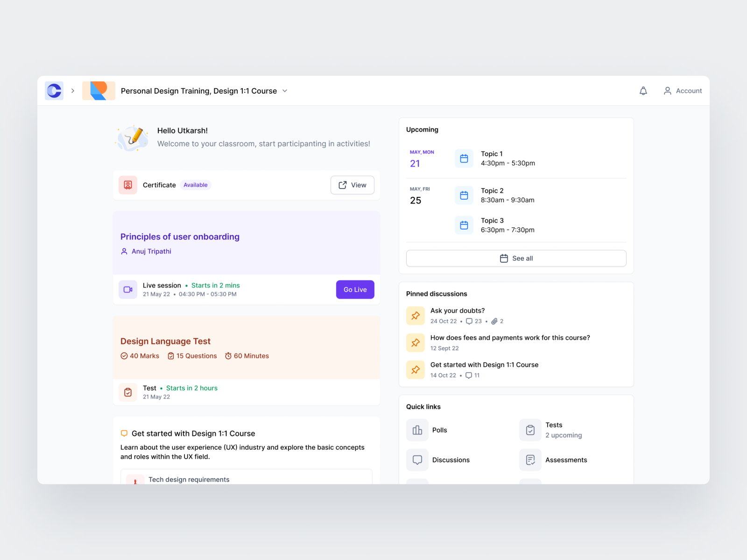The height and width of the screenshot is (560, 747).
Task: Open the pinned discussion about fees and payments
Action: coord(510,337)
